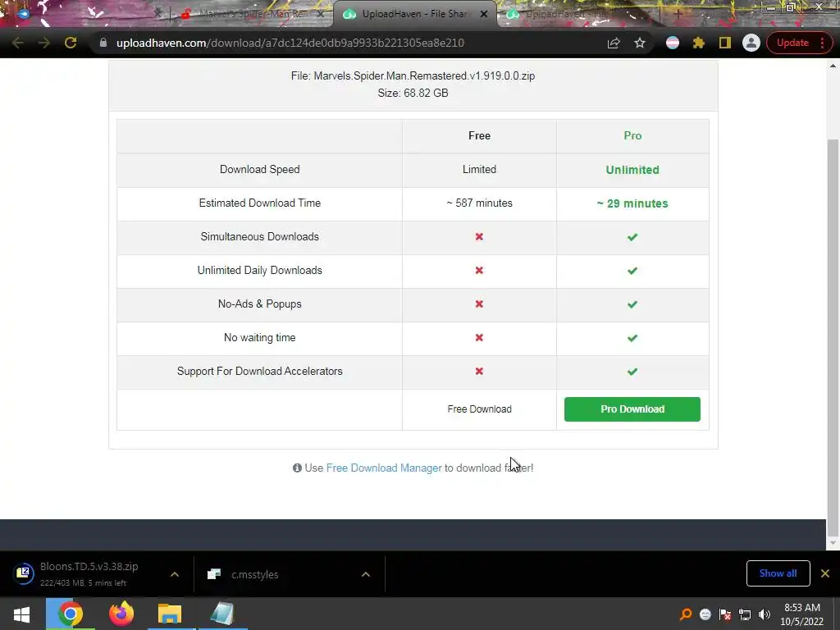Click the red X for No-Ads & Popups
Screen dimensions: 840x630
pyautogui.click(x=479, y=304)
